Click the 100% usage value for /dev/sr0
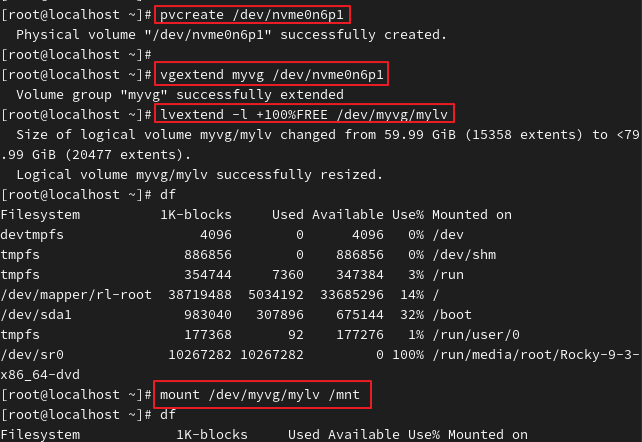Viewport: 642px width, 442px height. (x=408, y=354)
